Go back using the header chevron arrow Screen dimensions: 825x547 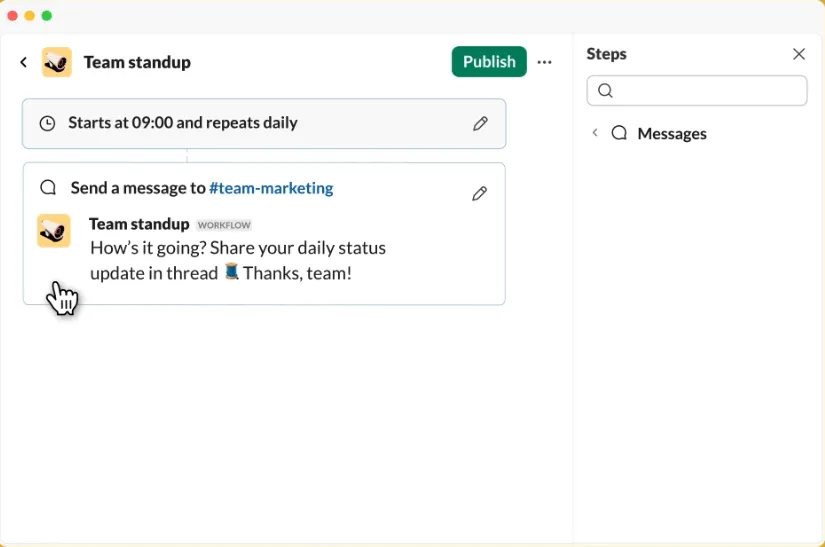tap(24, 63)
